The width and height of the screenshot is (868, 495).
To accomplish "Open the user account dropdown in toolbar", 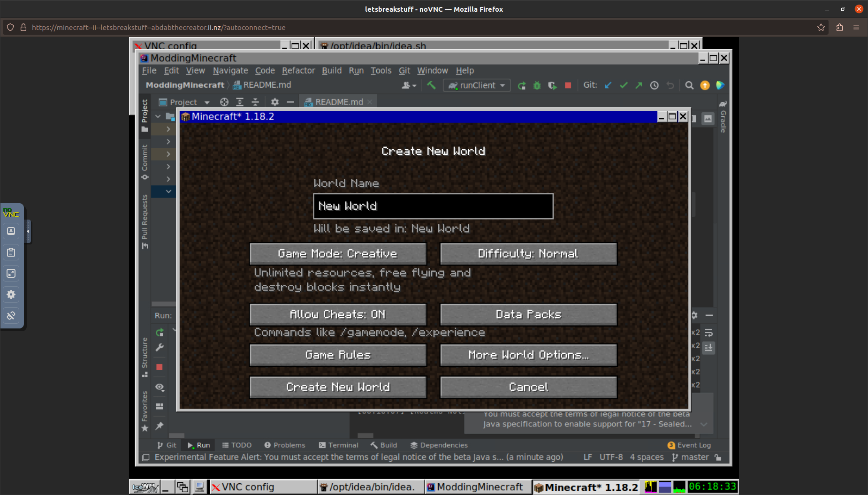I will tap(409, 85).
